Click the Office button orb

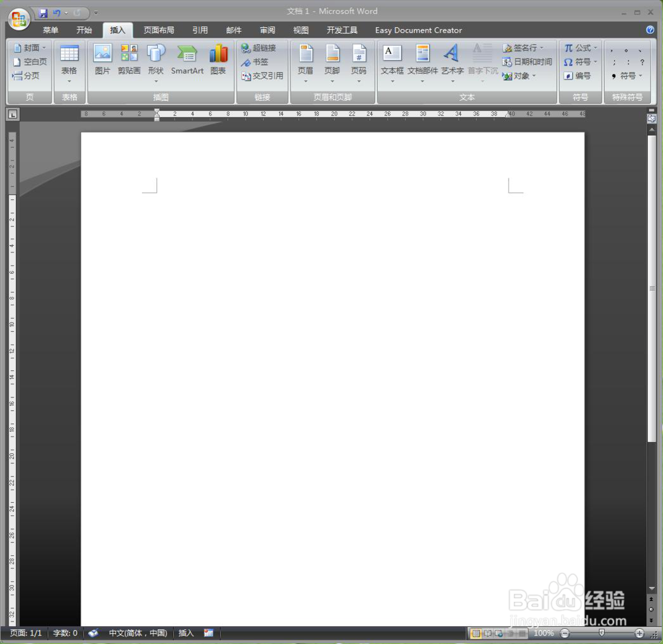click(x=19, y=19)
